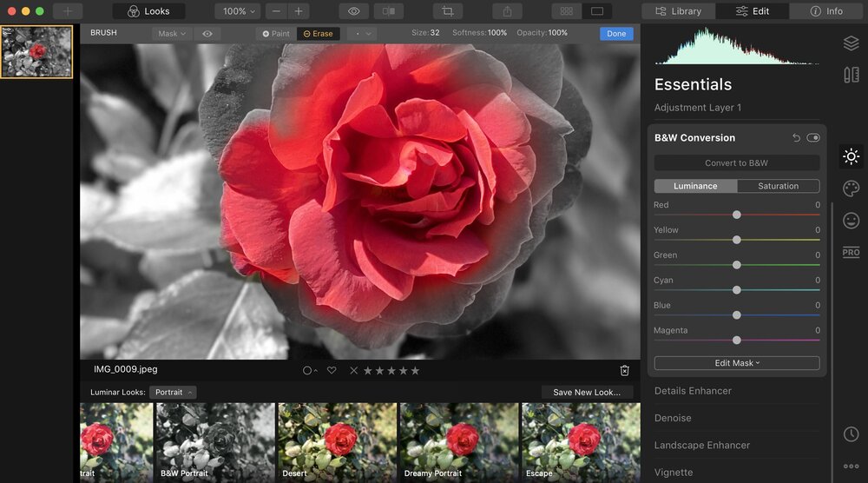Open the 100% zoom level dropdown
This screenshot has height=483, width=868.
point(239,11)
